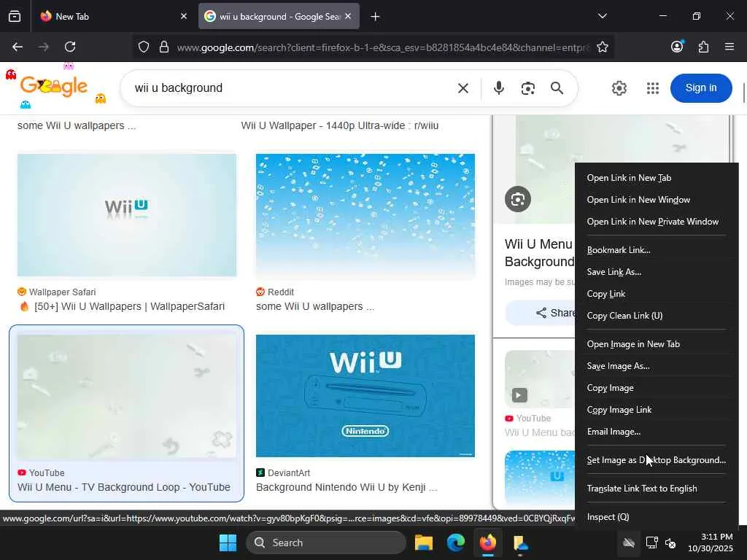Click the Google Lens icon on preview image
The image size is (747, 560).
518,199
